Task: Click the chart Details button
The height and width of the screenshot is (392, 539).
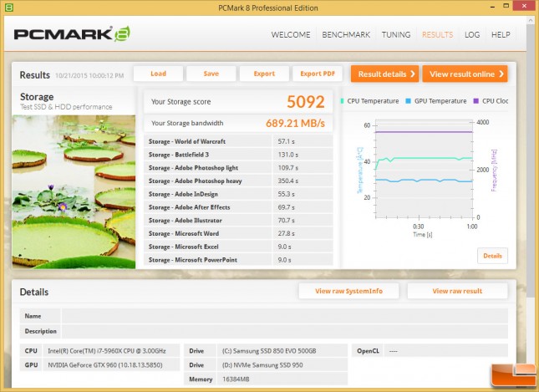Action: [492, 256]
